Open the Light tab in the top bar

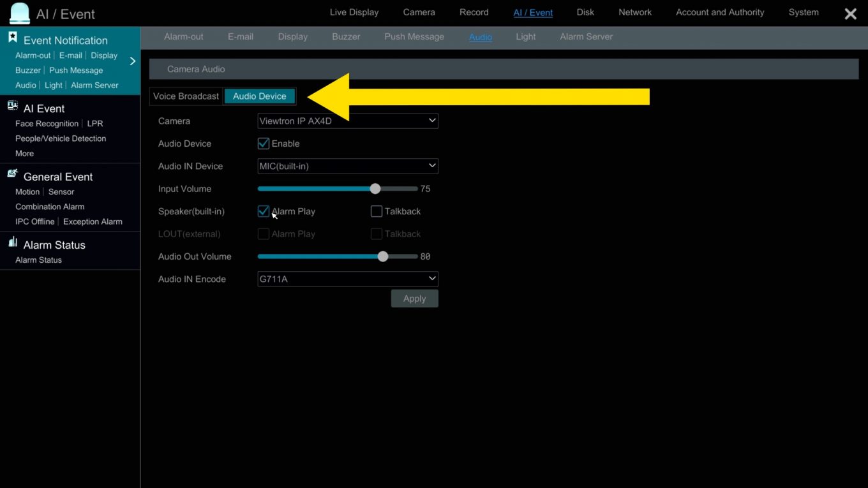pyautogui.click(x=526, y=36)
